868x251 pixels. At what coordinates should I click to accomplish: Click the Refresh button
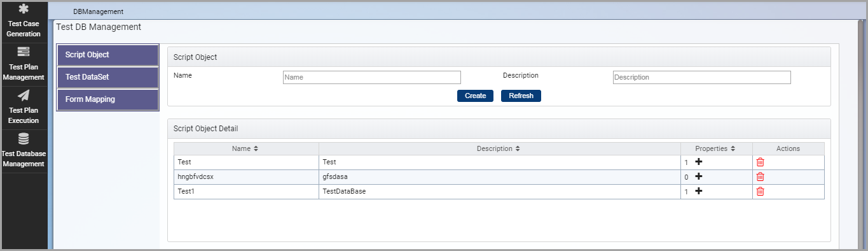pyautogui.click(x=521, y=96)
